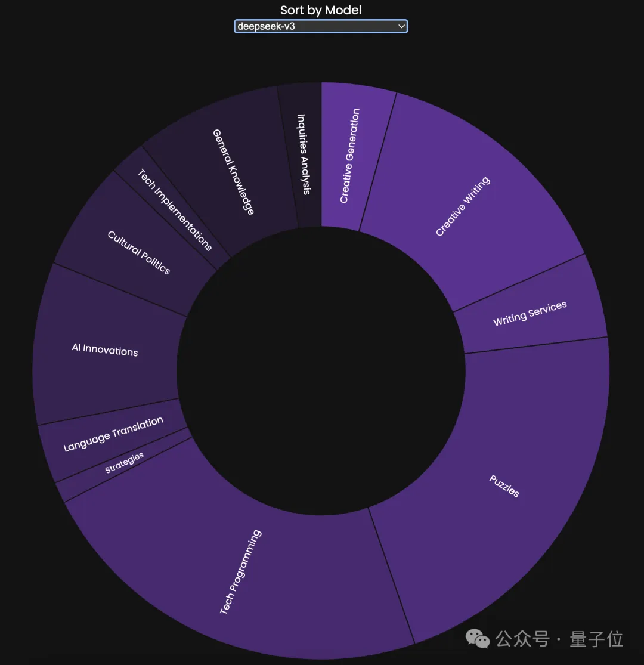Click the 量子位 watermark text
This screenshot has width=644, height=665.
pyautogui.click(x=596, y=639)
